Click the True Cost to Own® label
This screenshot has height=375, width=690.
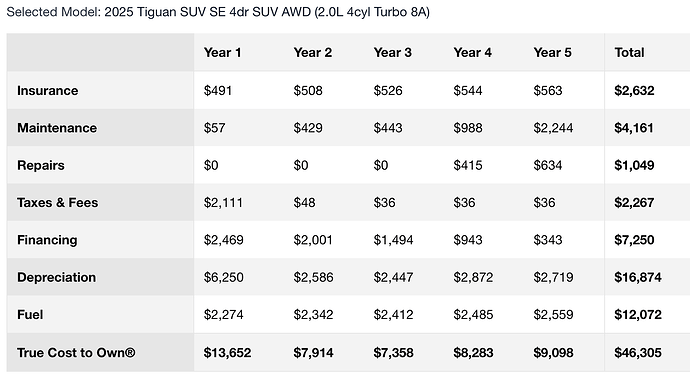(76, 353)
